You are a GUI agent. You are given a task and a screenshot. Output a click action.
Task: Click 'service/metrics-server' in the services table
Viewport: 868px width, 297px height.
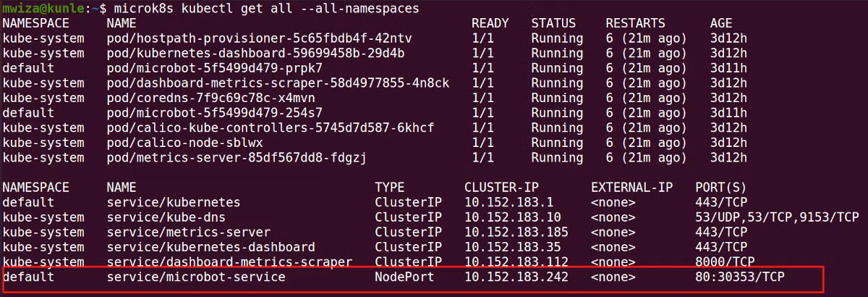pos(188,233)
